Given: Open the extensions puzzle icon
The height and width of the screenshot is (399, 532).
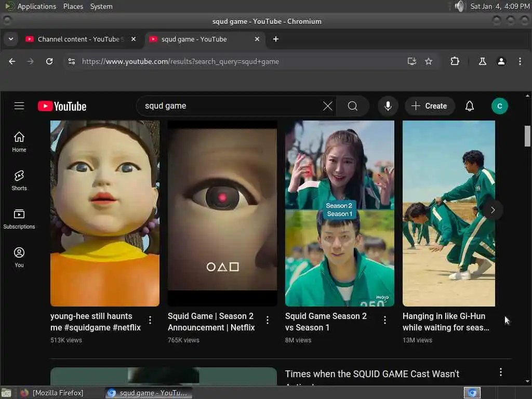Looking at the screenshot, I should click(455, 61).
